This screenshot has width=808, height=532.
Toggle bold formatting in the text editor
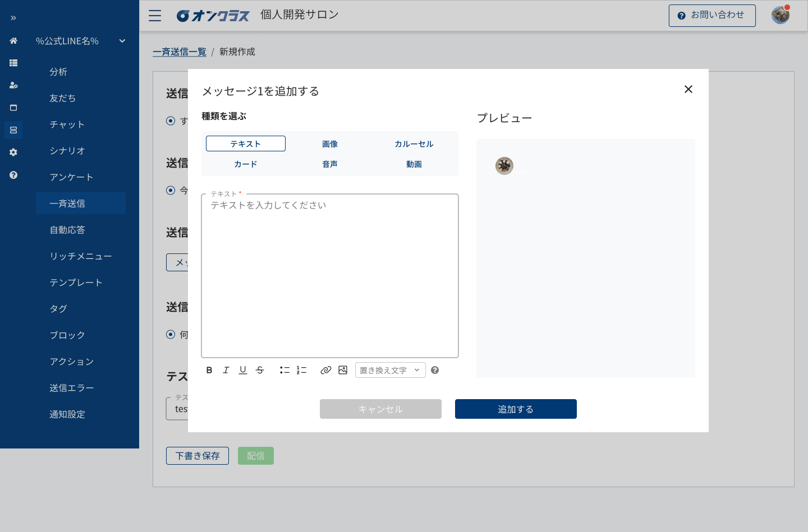(x=209, y=370)
